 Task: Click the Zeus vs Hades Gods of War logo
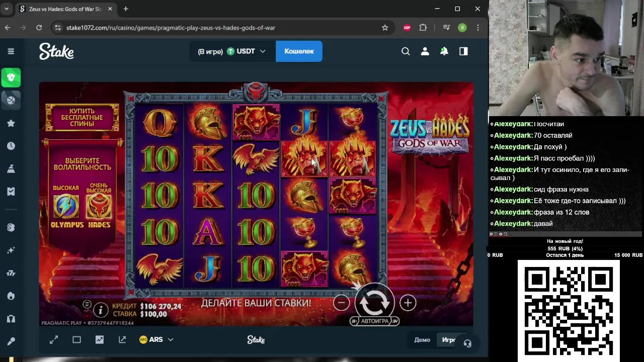click(x=429, y=134)
